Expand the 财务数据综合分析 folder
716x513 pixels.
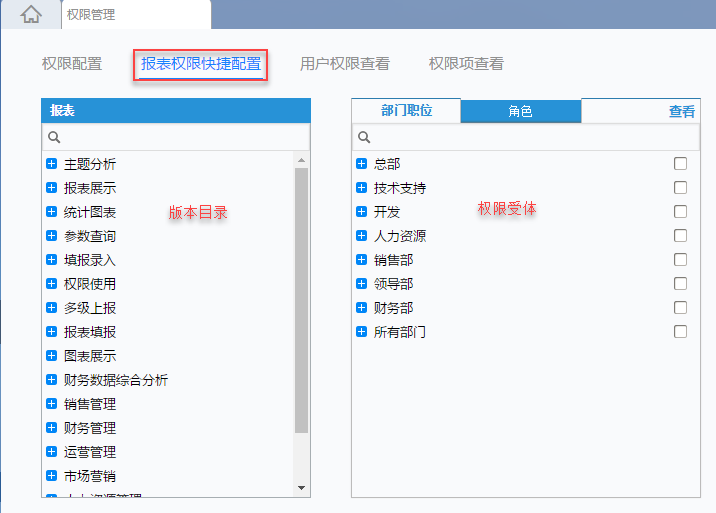[x=52, y=380]
